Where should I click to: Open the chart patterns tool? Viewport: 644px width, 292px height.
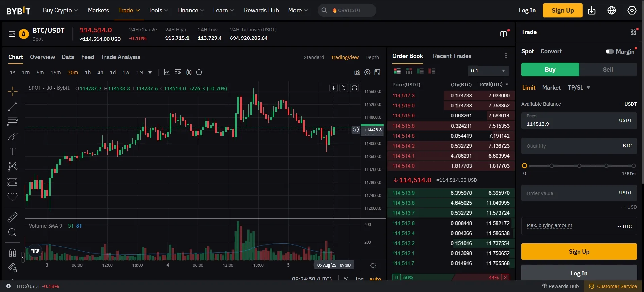[x=13, y=166]
